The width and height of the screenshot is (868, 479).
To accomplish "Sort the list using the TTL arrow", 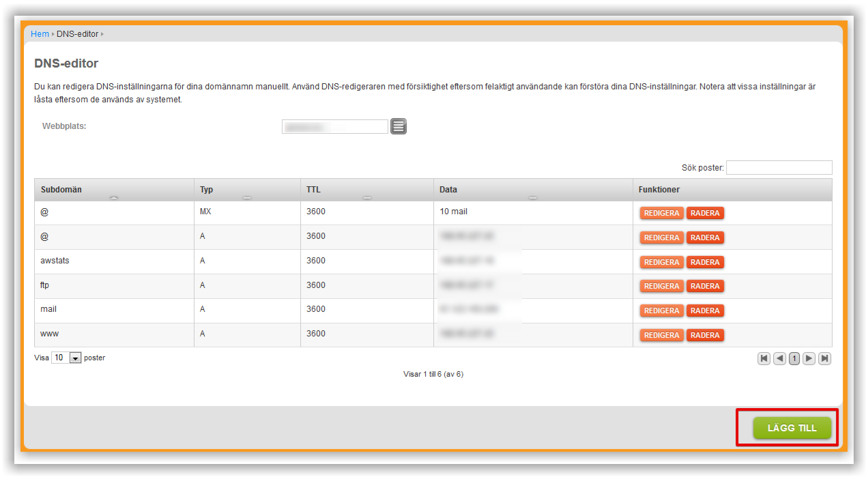I will [366, 197].
